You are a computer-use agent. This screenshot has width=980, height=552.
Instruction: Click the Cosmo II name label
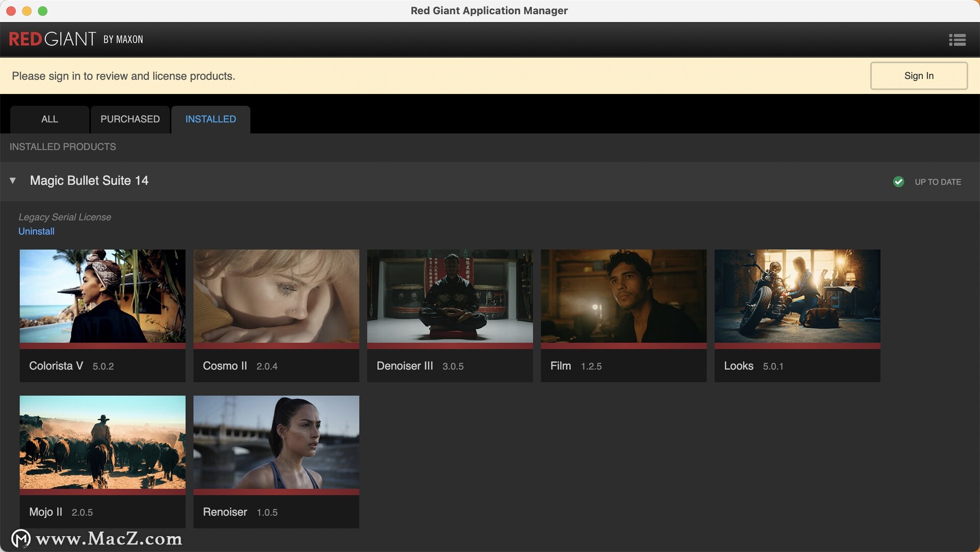click(x=225, y=366)
